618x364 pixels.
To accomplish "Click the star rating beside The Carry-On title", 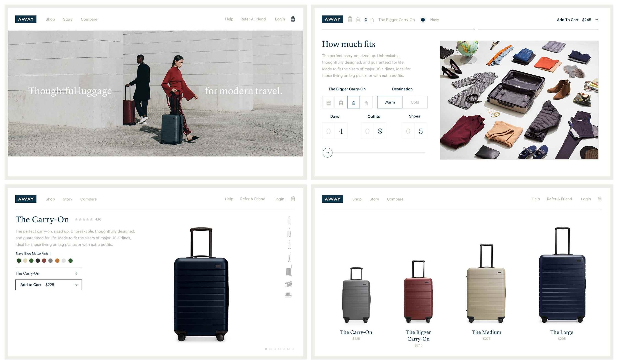I will tap(84, 219).
